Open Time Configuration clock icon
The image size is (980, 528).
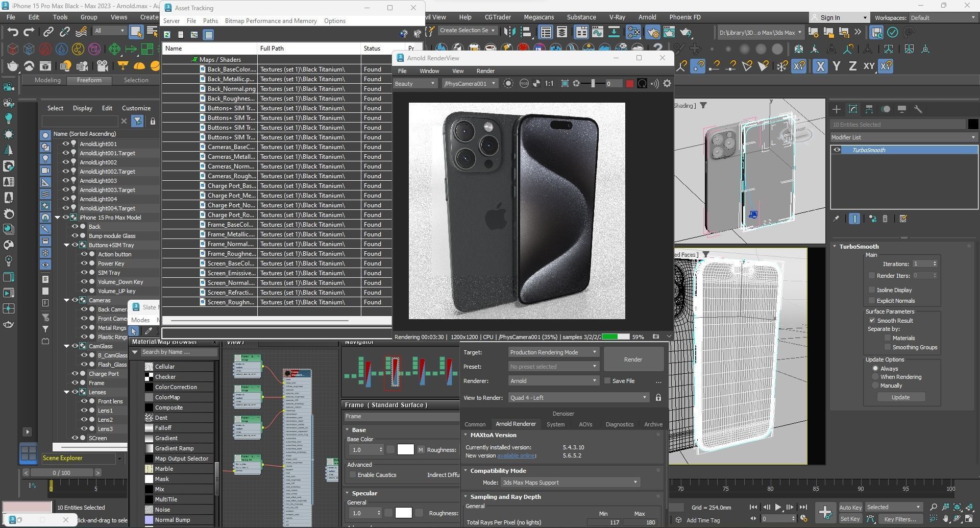pyautogui.click(x=803, y=519)
